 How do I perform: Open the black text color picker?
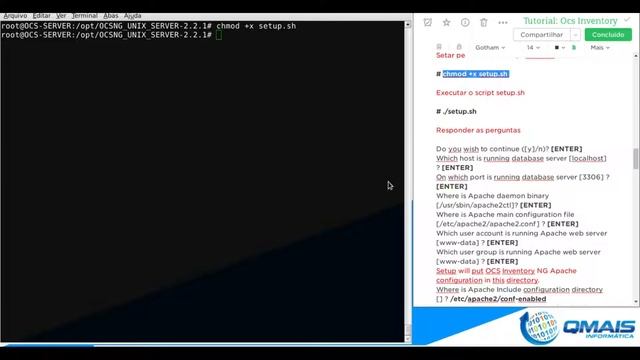coord(559,47)
